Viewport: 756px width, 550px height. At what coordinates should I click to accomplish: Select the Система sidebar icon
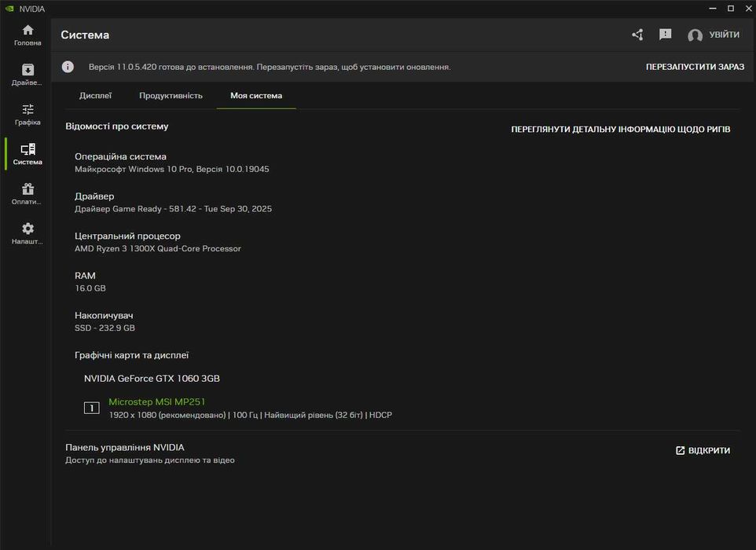28,153
